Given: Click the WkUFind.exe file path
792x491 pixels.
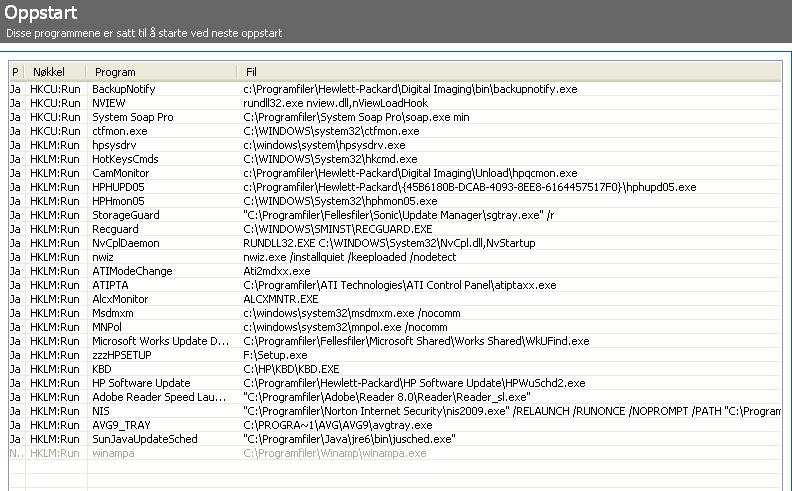Looking at the screenshot, I should [x=416, y=341].
